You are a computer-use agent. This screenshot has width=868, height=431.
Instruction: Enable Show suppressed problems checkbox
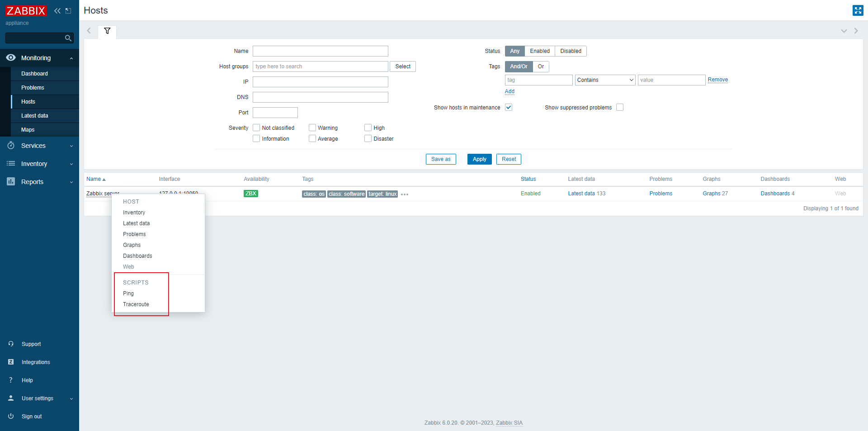pos(620,107)
